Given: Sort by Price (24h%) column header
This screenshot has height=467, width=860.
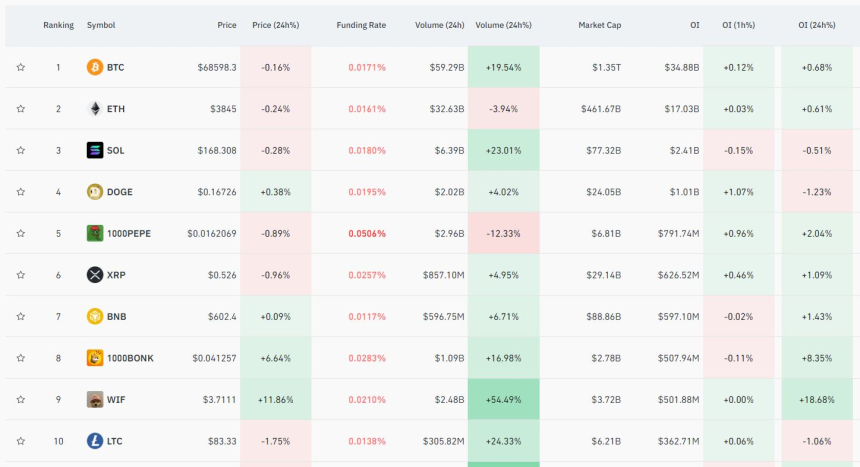Looking at the screenshot, I should coord(275,24).
